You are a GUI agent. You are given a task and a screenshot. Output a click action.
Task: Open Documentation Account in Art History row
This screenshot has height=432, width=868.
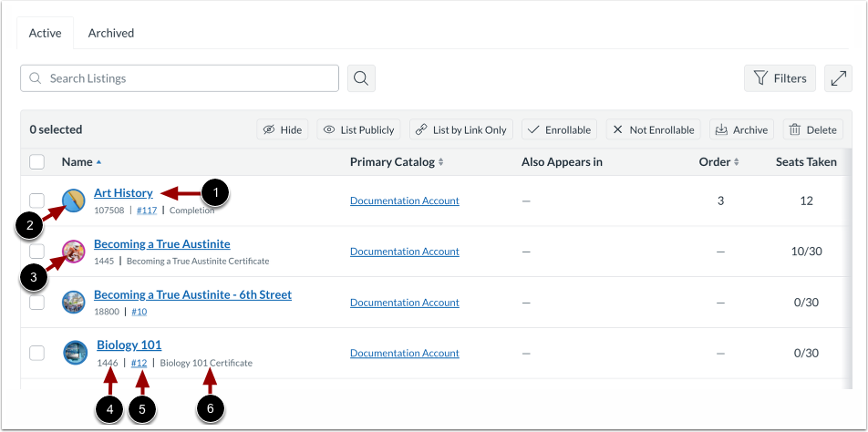(405, 201)
